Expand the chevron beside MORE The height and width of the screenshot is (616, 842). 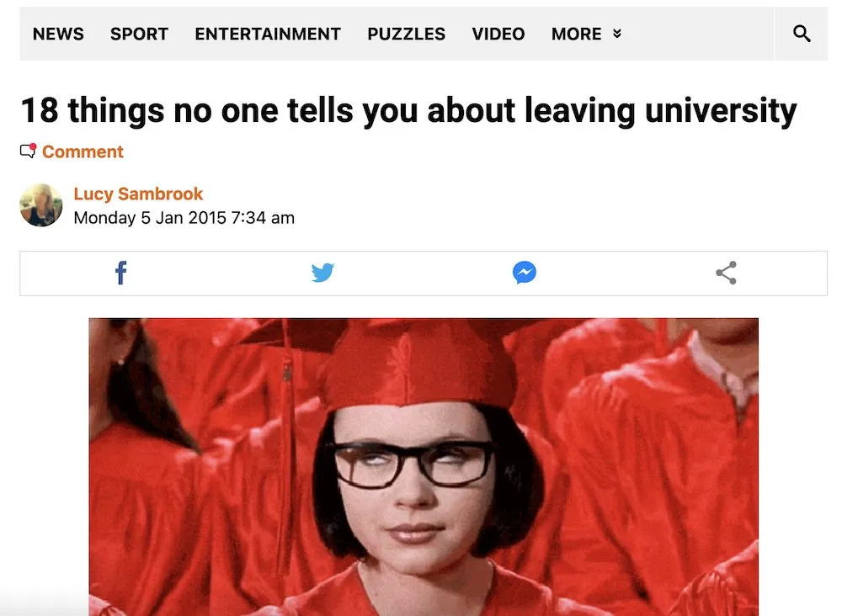617,34
